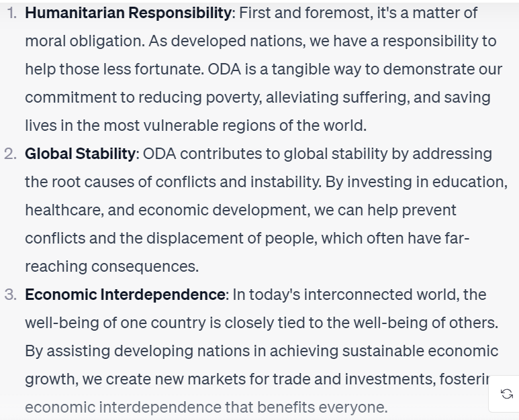Click the regenerate response icon
Image resolution: width=519 pixels, height=420 pixels.
point(507,394)
